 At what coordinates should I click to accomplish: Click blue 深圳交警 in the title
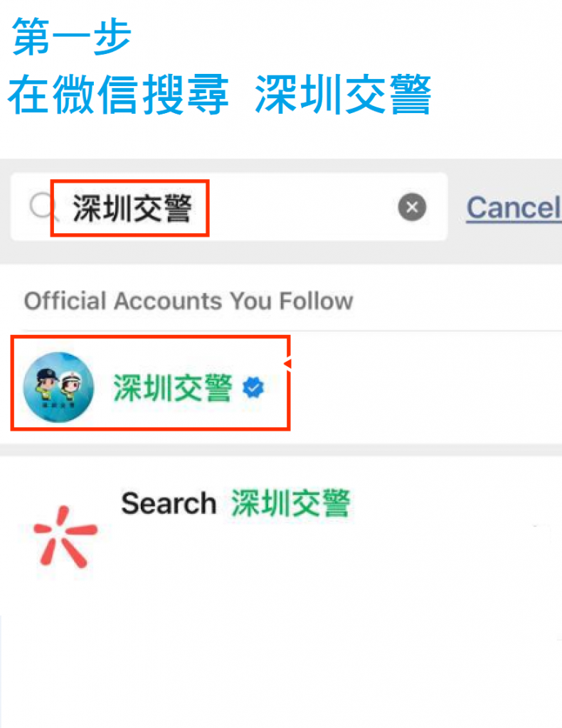coord(343,95)
